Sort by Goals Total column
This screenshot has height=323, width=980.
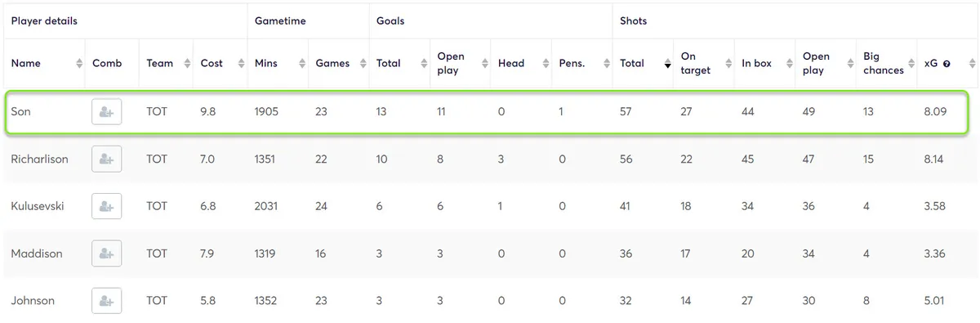point(389,64)
